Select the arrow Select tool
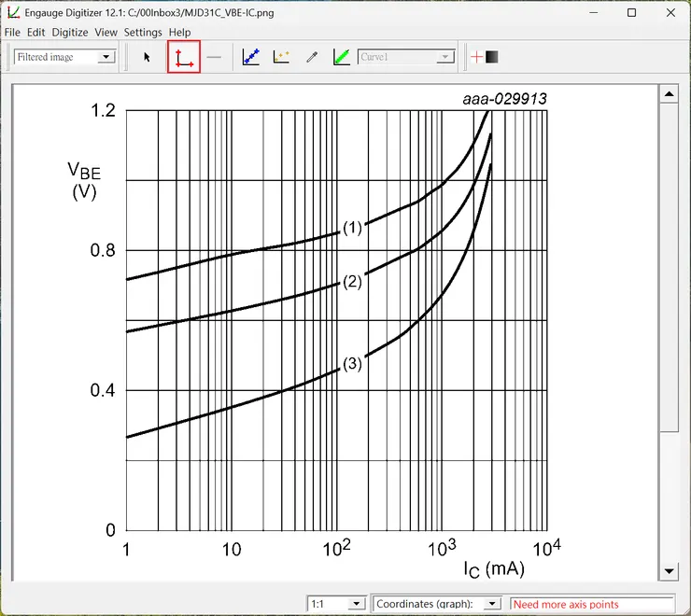This screenshot has height=616, width=691. click(147, 57)
